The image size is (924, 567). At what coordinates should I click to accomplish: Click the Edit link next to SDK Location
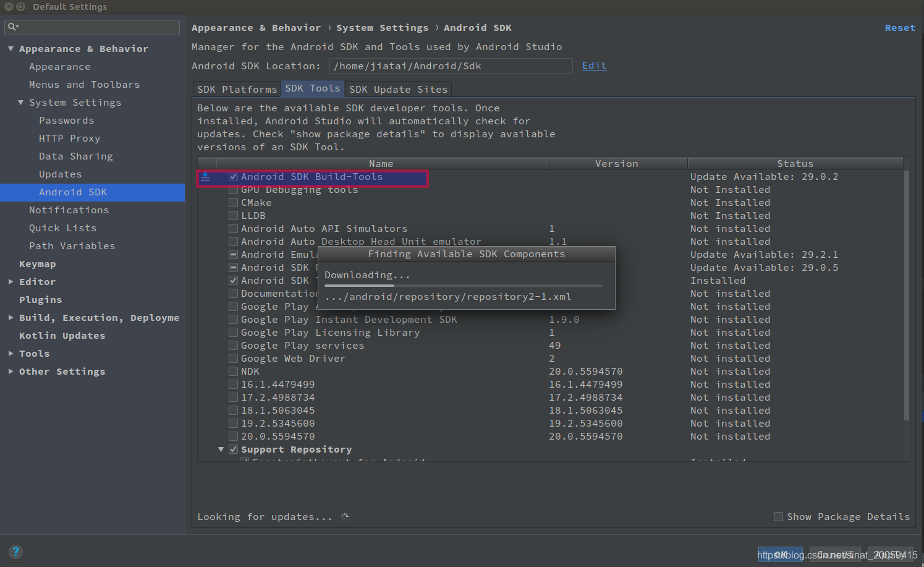[x=593, y=65]
